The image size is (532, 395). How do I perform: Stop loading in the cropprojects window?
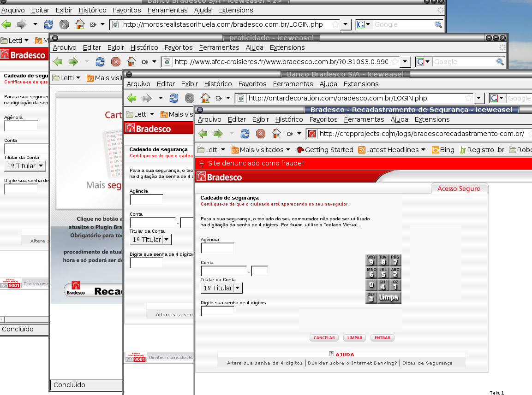point(261,134)
